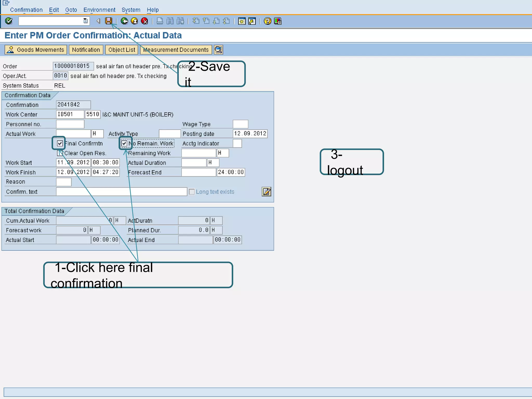Click the Save floppy disk icon
The height and width of the screenshot is (399, 532).
point(109,21)
